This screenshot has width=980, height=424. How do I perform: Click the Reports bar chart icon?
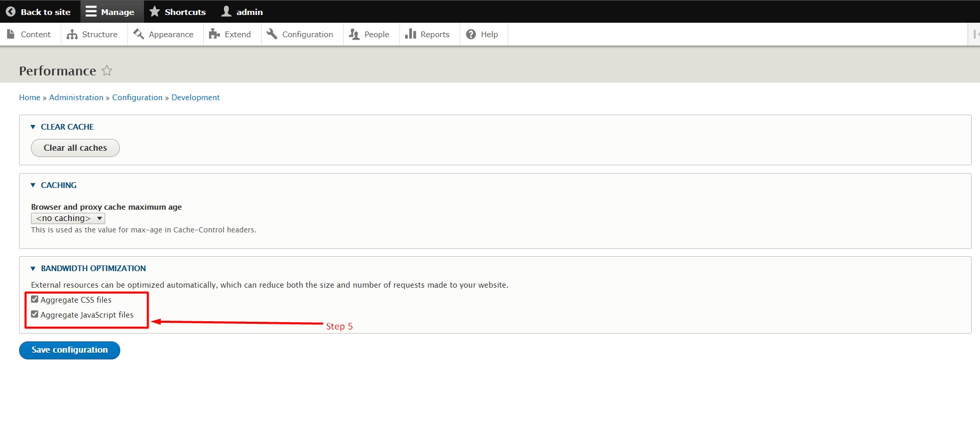(x=411, y=34)
